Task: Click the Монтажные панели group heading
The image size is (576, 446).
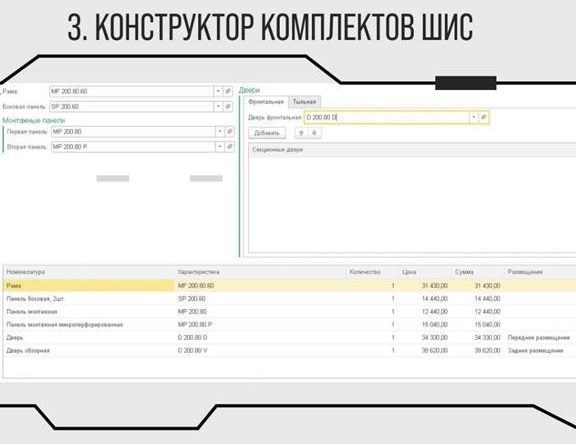Action: [x=33, y=120]
